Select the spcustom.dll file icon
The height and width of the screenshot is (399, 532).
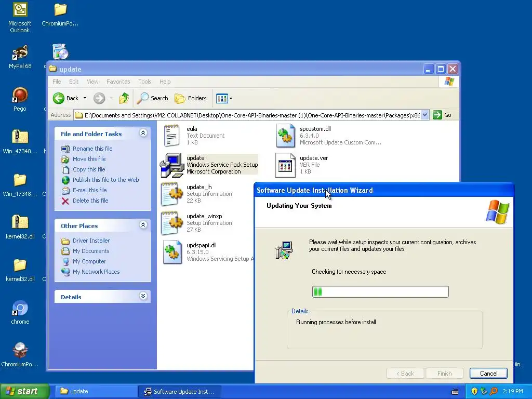[285, 136]
